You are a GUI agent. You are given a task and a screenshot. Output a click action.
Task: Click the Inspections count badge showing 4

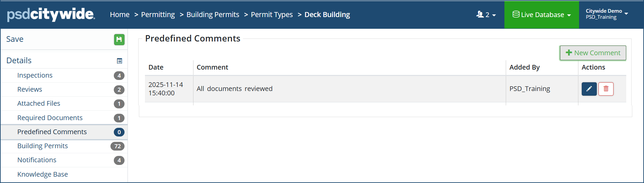119,76
